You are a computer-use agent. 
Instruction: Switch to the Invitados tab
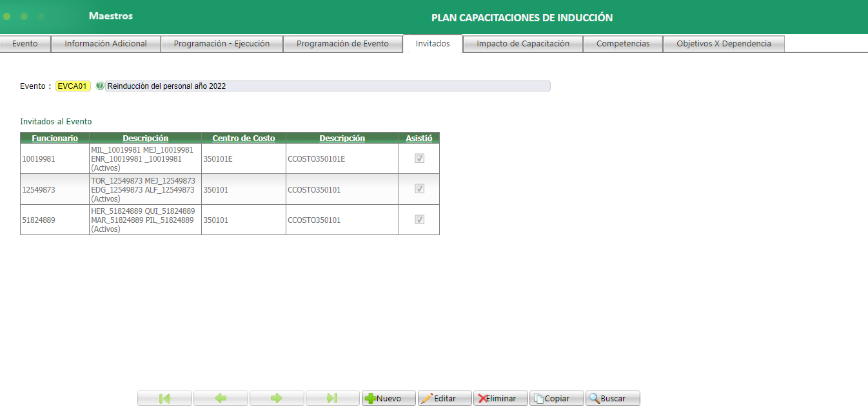coord(433,43)
